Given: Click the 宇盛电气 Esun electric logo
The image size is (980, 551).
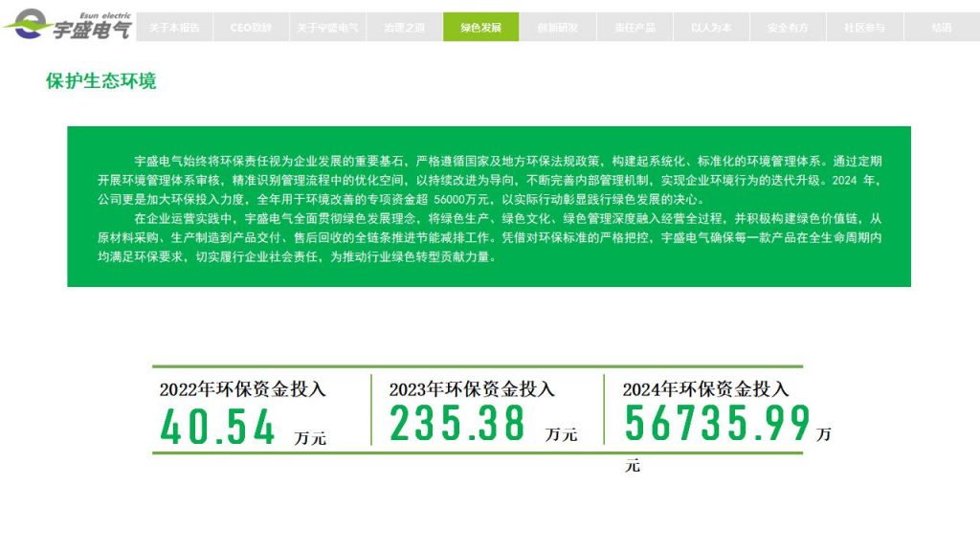Looking at the screenshot, I should pos(68,25).
